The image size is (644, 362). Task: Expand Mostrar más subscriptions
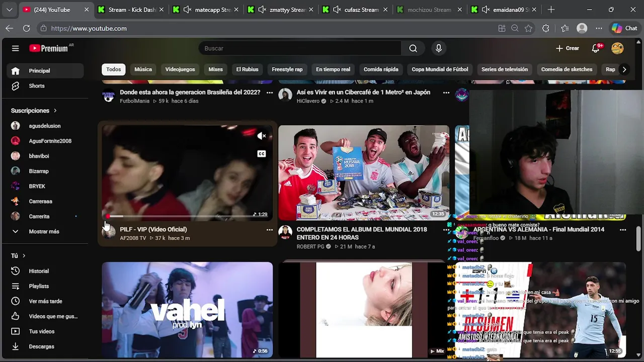pyautogui.click(x=45, y=232)
